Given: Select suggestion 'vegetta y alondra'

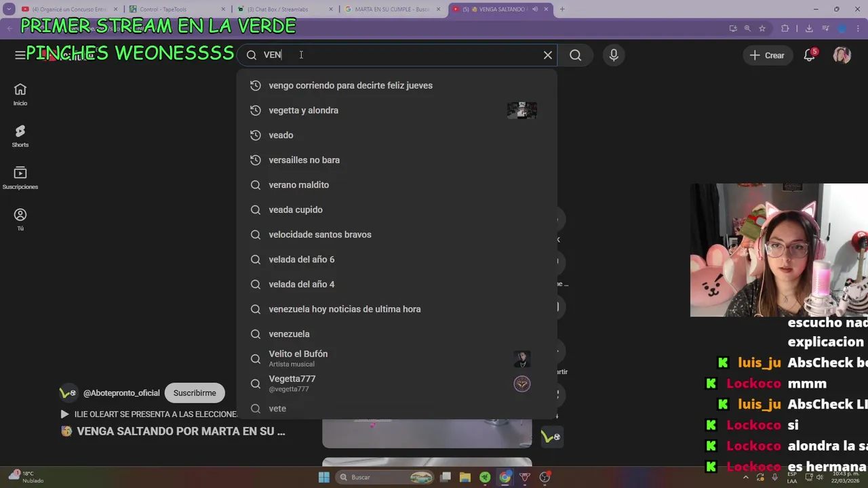Looking at the screenshot, I should tap(397, 110).
